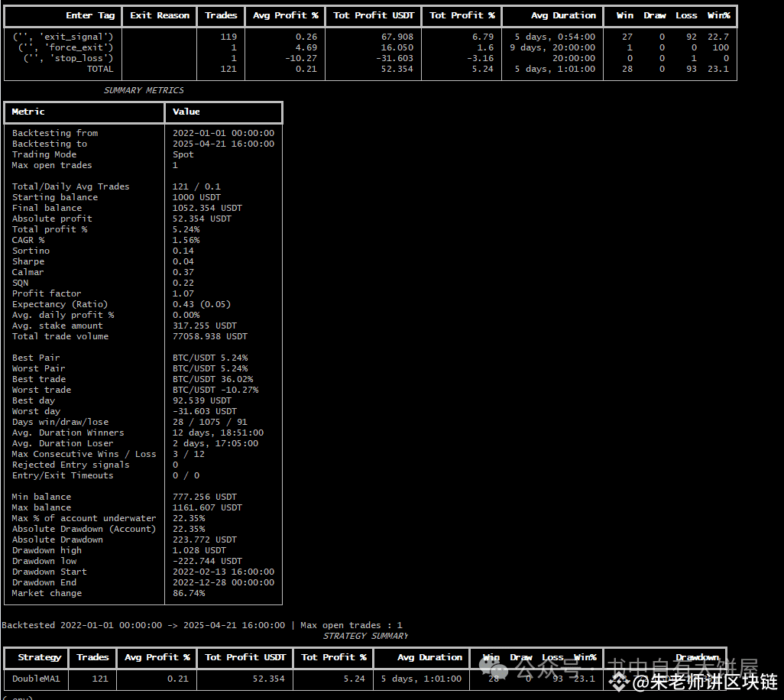Select the Sortino value 0.14
This screenshot has height=700, width=784.
[183, 251]
